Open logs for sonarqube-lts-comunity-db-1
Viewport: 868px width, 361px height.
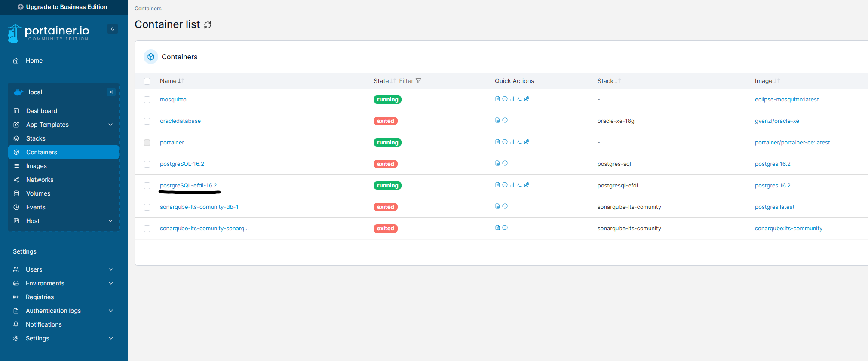[497, 206]
